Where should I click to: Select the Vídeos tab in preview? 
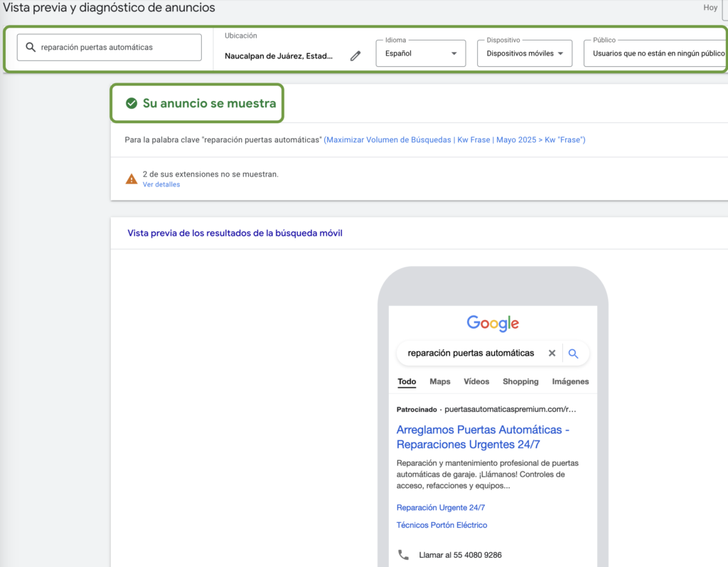click(476, 381)
